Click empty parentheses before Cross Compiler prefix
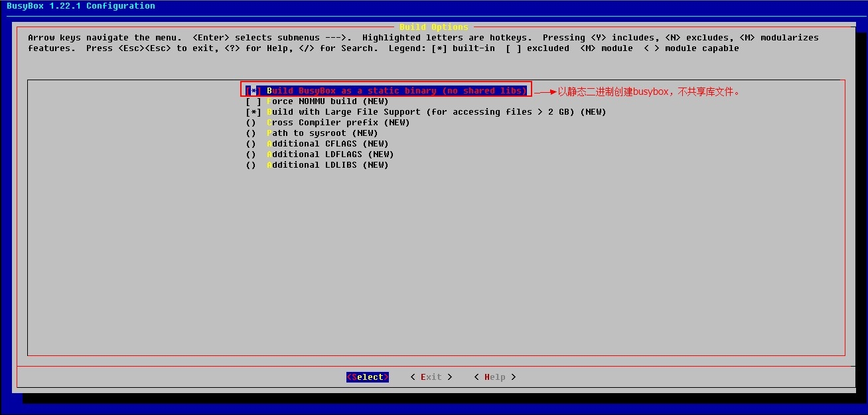The width and height of the screenshot is (868, 415). [251, 123]
